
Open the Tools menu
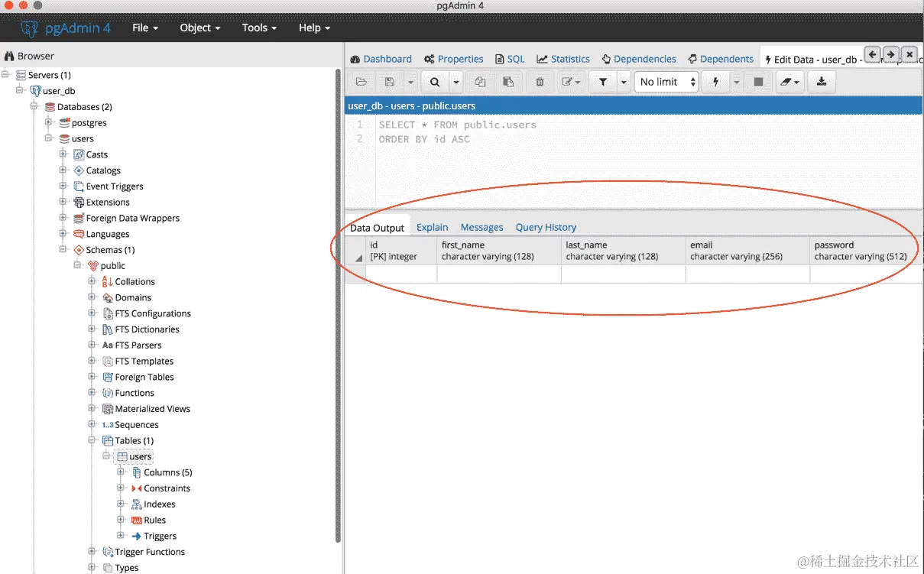coord(261,28)
